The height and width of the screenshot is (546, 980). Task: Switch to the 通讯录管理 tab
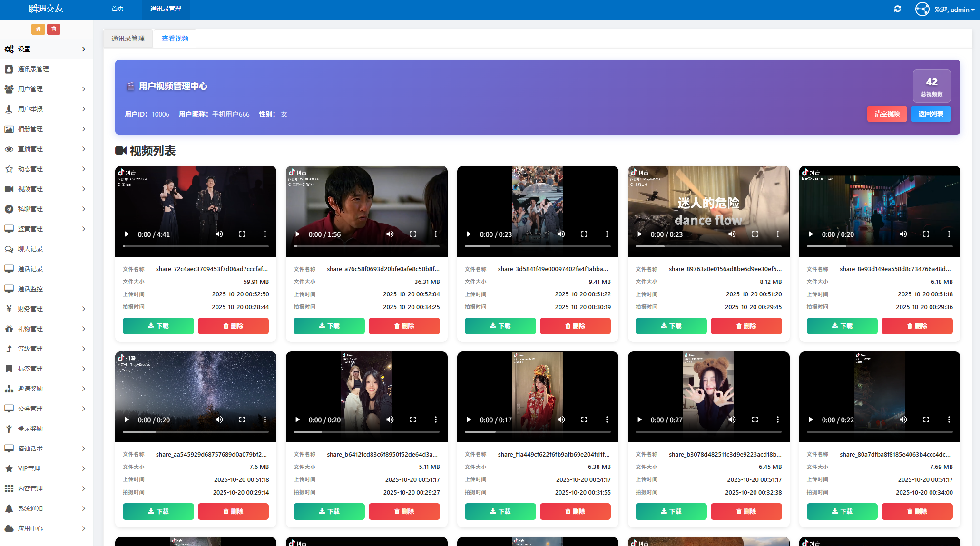click(x=127, y=39)
